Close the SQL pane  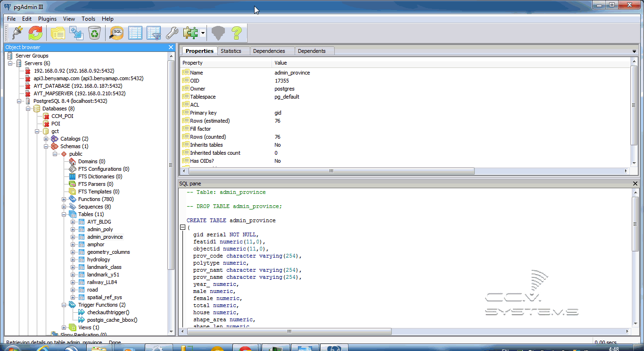pyautogui.click(x=636, y=184)
